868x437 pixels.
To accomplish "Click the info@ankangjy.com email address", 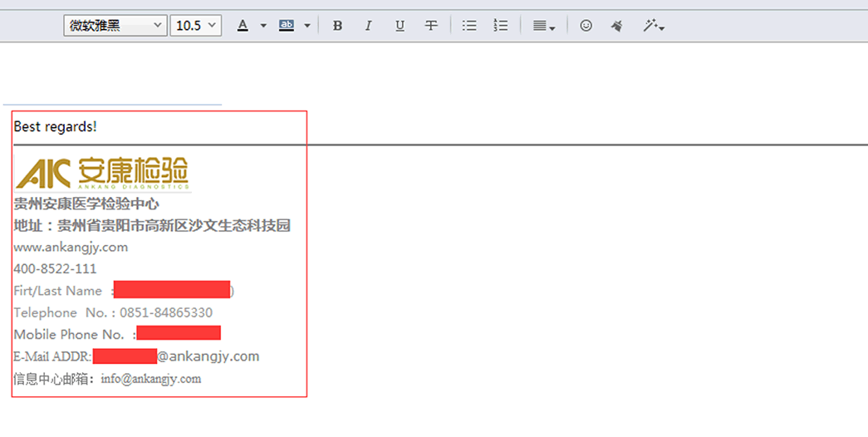I will (x=151, y=379).
